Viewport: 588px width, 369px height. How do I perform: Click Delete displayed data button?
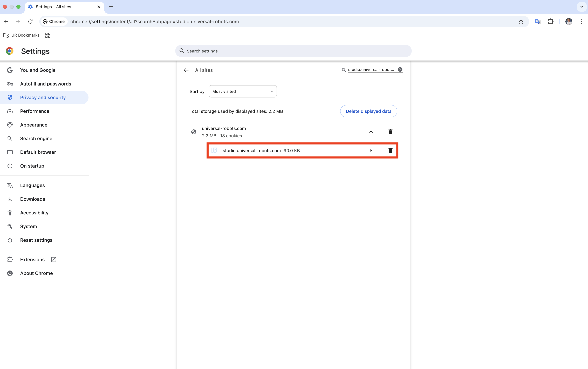[368, 111]
